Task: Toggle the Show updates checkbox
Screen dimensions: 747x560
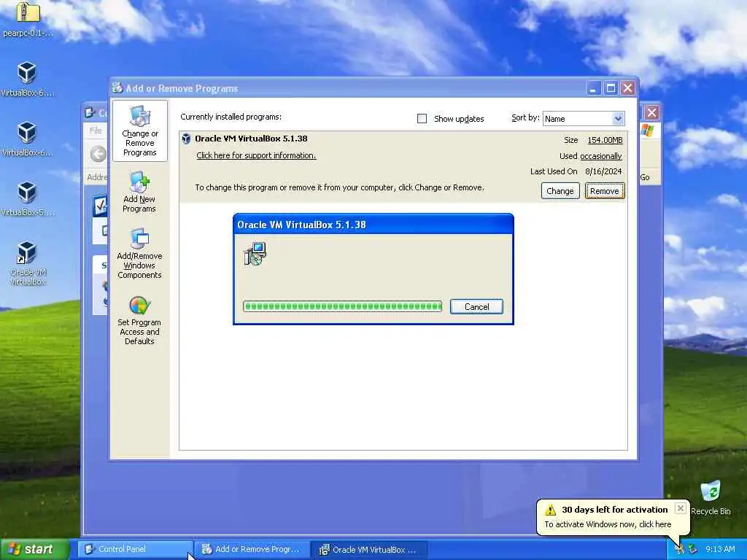Action: pos(422,119)
